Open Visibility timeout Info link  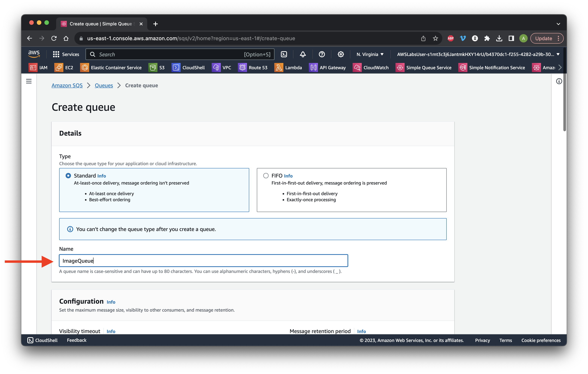click(111, 332)
